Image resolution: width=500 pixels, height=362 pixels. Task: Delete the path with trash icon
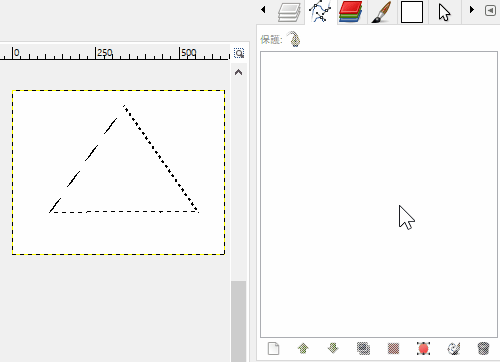coord(483,349)
